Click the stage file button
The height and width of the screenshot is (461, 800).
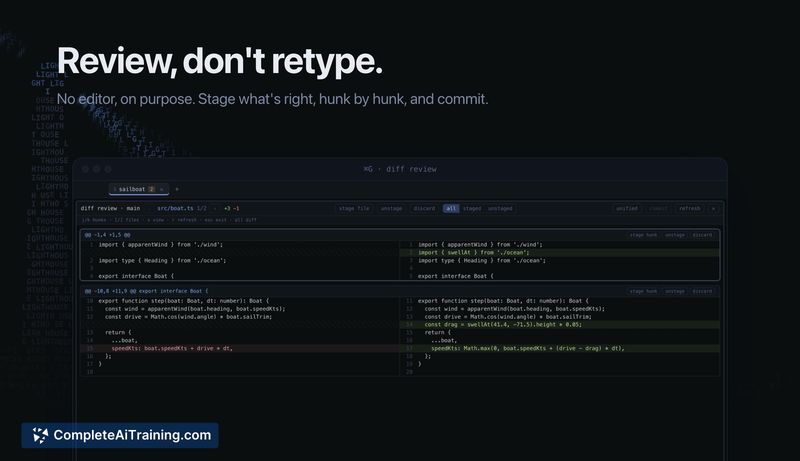(x=354, y=209)
